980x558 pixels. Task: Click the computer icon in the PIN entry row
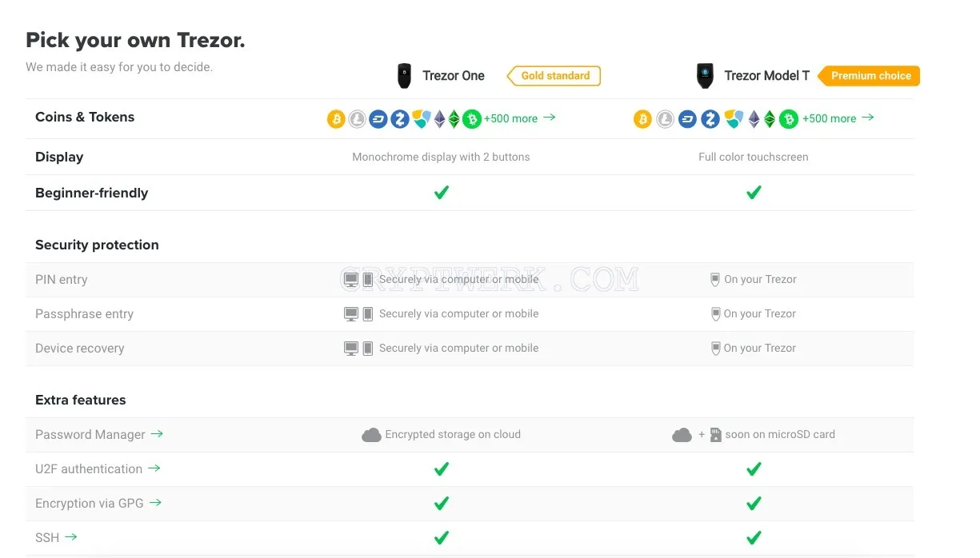[351, 280]
